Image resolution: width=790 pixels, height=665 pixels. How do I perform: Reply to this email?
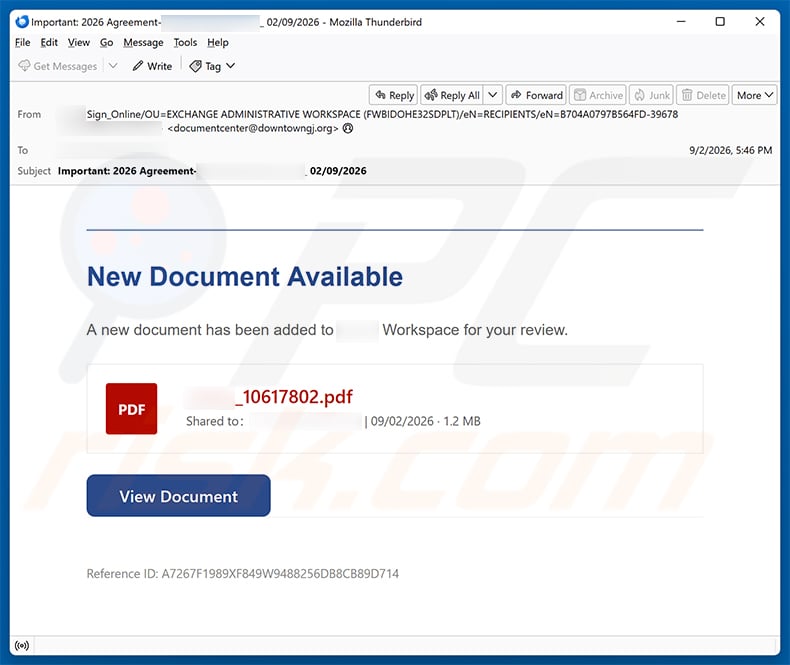(394, 95)
